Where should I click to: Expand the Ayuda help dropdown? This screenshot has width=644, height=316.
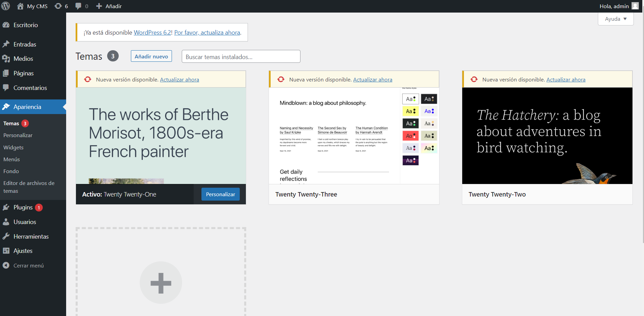pyautogui.click(x=616, y=19)
